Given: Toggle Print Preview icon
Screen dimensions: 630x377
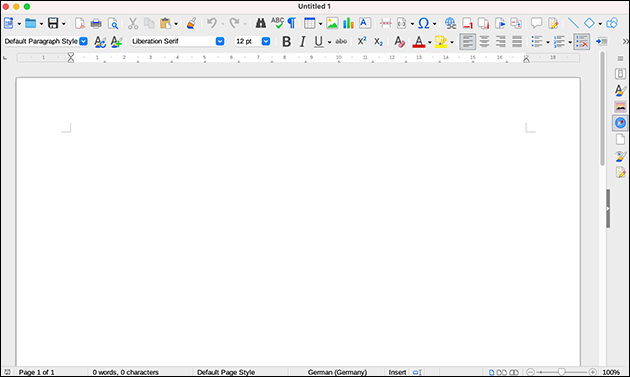Looking at the screenshot, I should (113, 24).
